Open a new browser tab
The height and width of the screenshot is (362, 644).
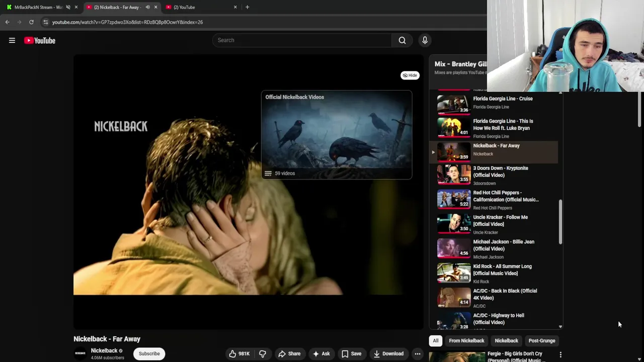pos(247,7)
